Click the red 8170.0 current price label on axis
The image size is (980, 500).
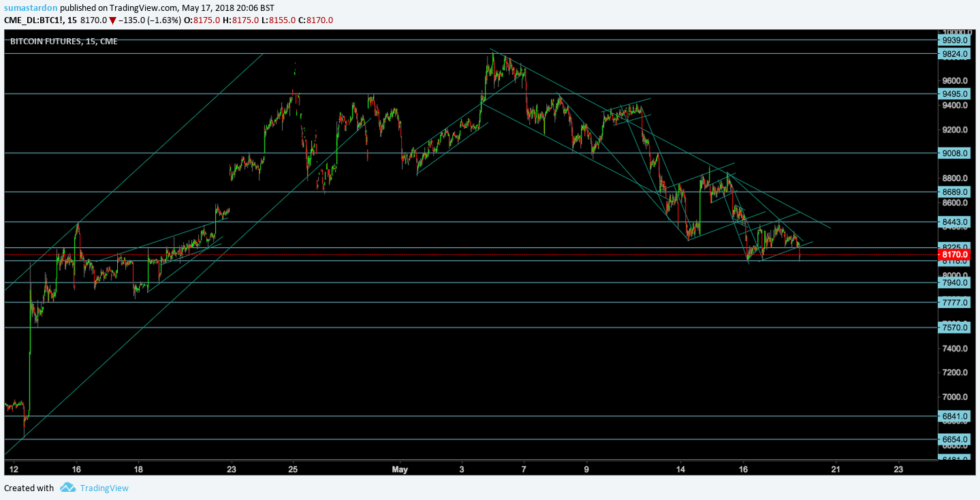point(955,255)
